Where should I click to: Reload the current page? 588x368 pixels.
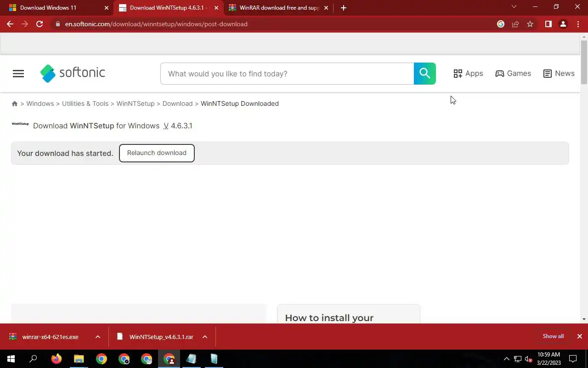pyautogui.click(x=40, y=24)
